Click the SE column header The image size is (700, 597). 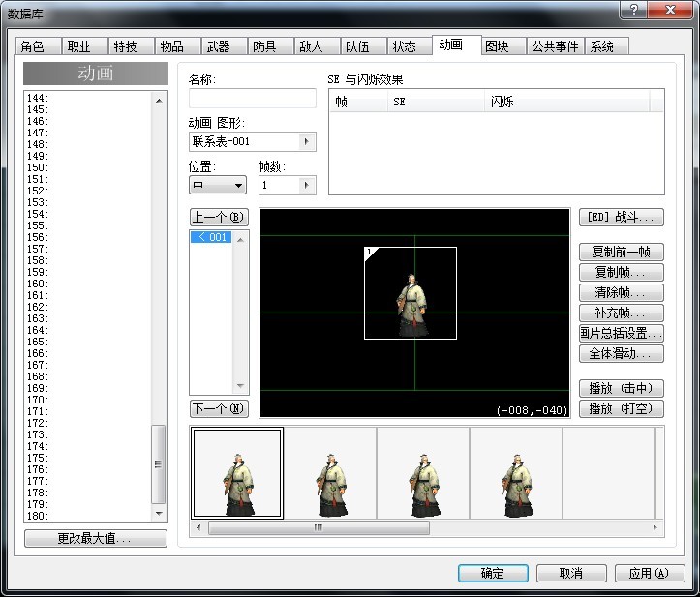coord(436,102)
